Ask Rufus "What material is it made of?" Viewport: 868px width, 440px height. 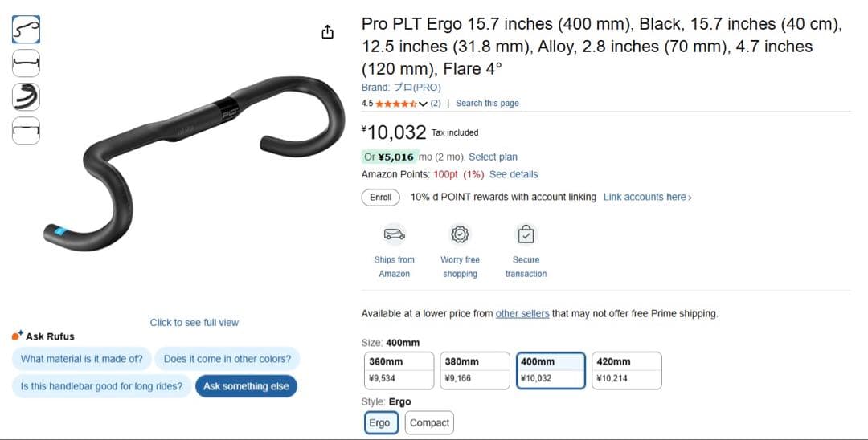point(81,359)
